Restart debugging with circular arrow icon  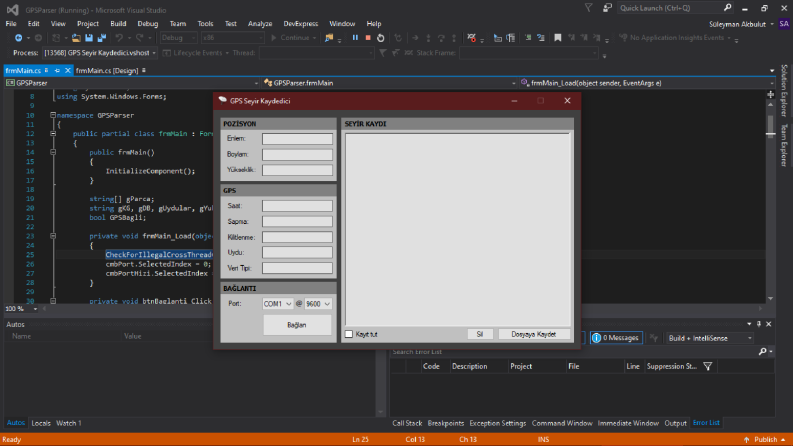pos(381,38)
